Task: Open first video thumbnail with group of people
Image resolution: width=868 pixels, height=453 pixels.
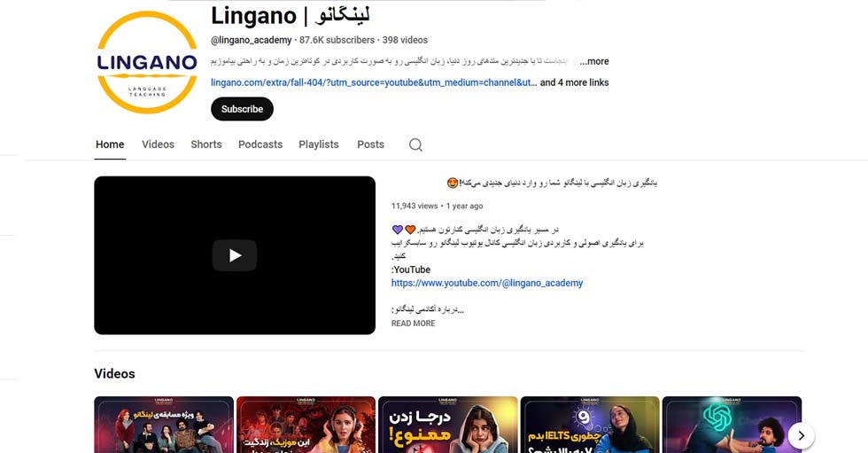Action: [164, 425]
